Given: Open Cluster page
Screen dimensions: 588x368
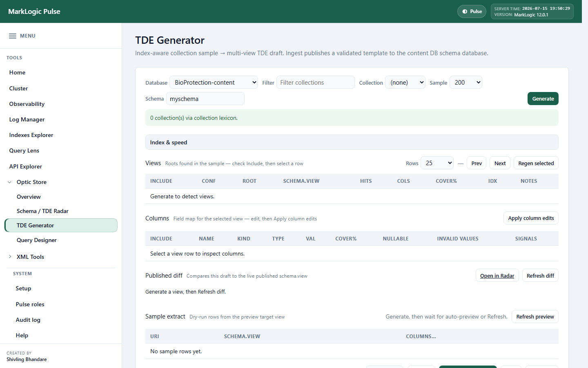Looking at the screenshot, I should [18, 88].
